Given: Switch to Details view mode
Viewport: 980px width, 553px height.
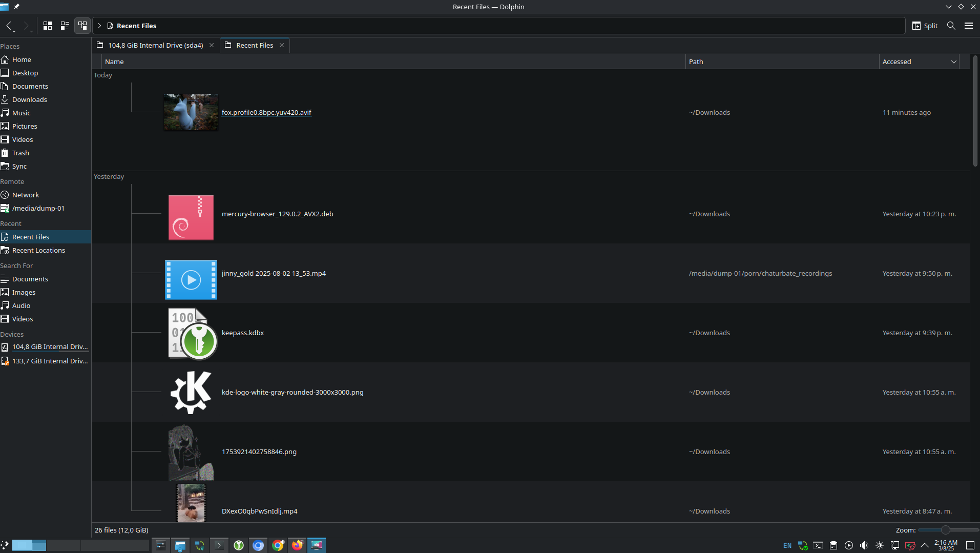Looking at the screenshot, I should coord(82,26).
